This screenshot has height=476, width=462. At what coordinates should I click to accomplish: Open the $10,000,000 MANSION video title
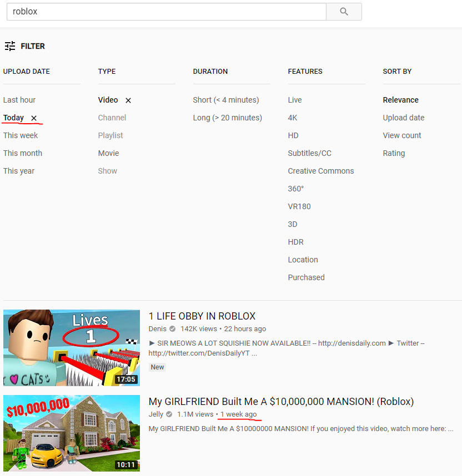pos(281,401)
